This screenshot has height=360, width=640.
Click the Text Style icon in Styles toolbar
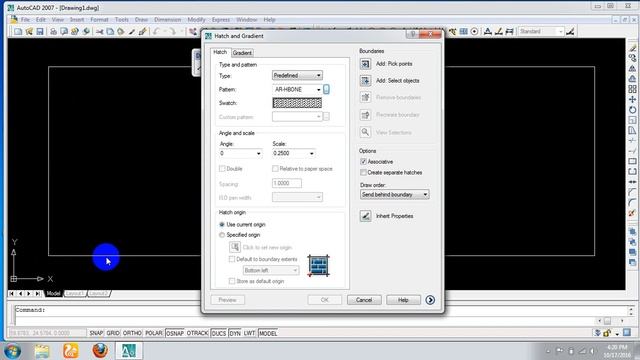click(487, 31)
